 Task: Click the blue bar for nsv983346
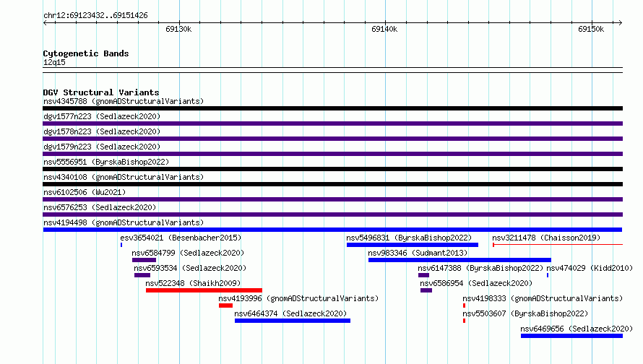(459, 260)
